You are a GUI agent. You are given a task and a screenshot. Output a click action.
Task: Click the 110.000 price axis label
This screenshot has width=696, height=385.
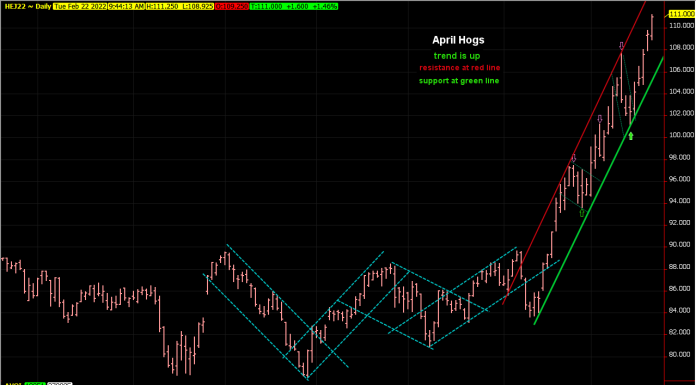pos(681,26)
